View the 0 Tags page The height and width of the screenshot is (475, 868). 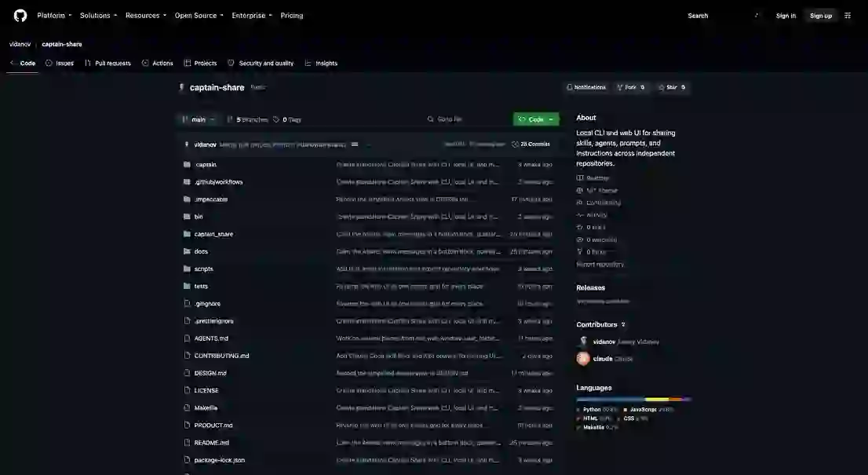coord(287,119)
